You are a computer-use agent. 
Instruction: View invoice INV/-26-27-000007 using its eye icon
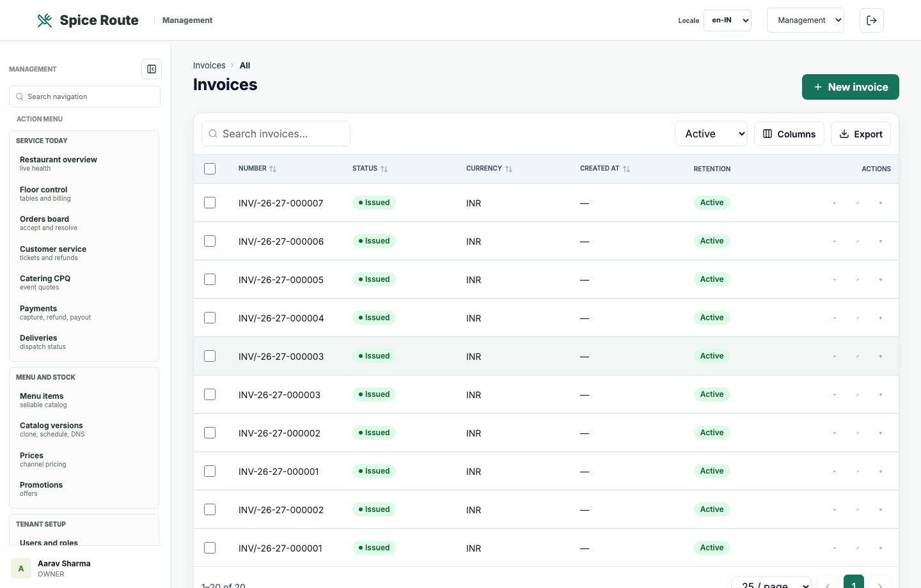coord(835,203)
